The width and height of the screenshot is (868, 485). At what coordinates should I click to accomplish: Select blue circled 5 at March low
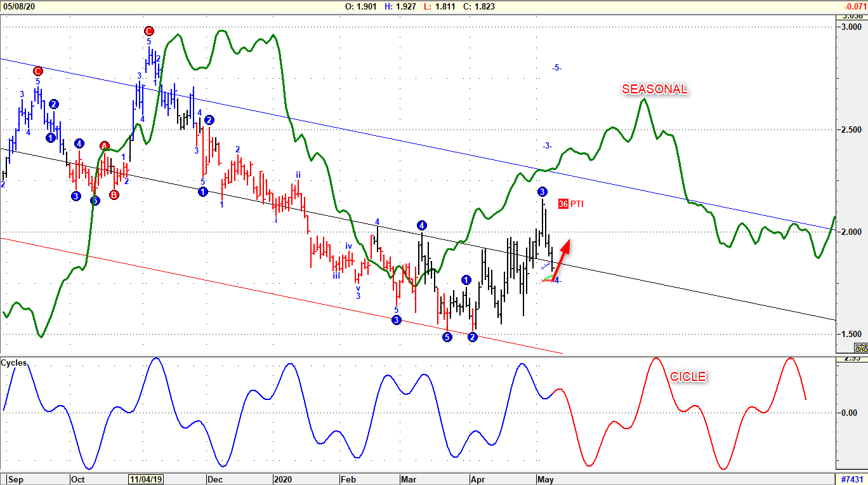[447, 337]
